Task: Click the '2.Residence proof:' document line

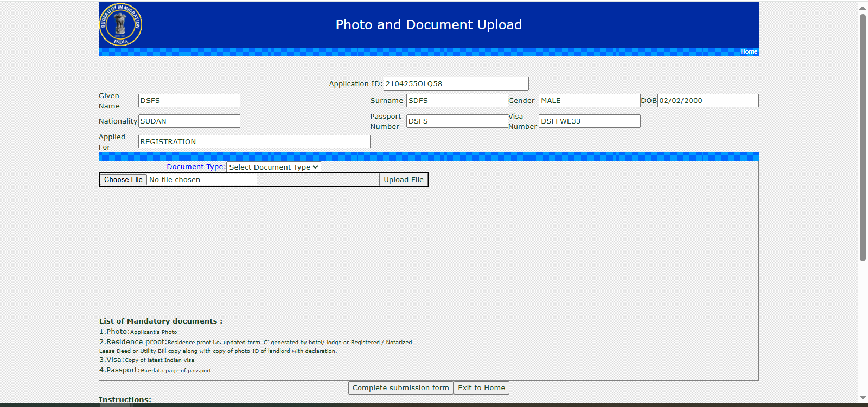Action: coord(256,346)
